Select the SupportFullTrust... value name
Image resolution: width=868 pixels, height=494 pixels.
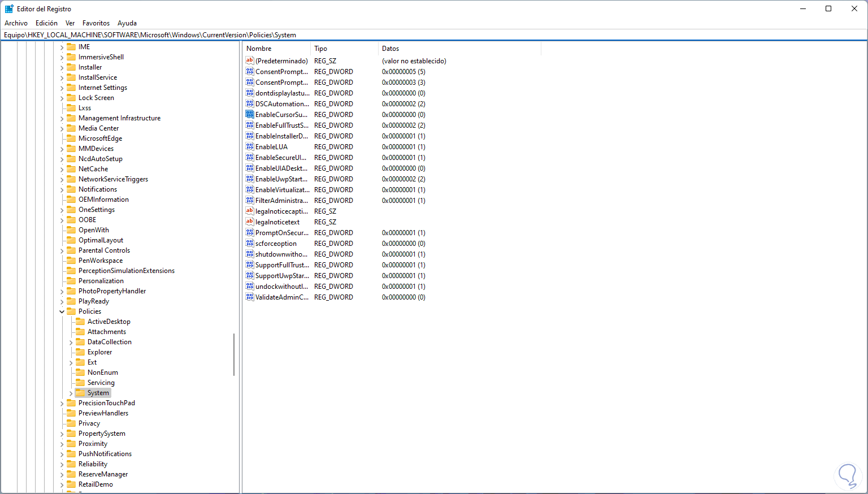(x=282, y=265)
